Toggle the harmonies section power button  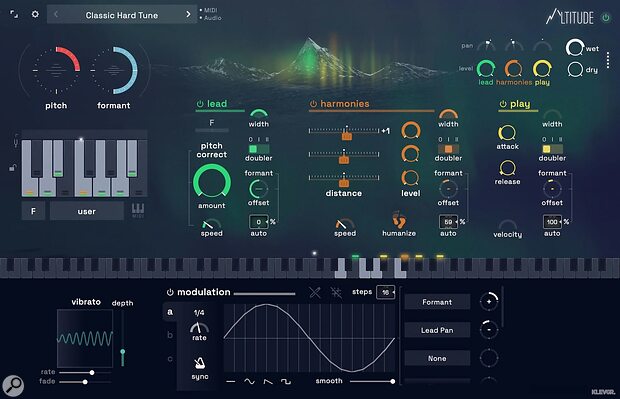(313, 104)
